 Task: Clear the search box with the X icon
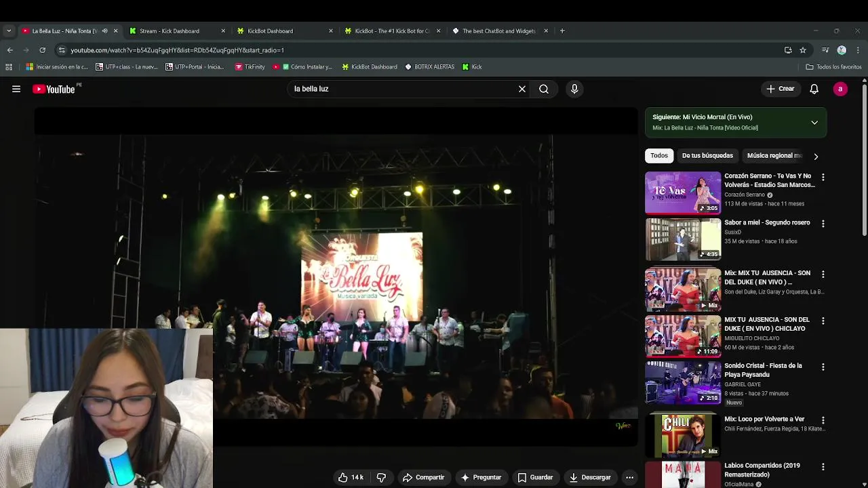pyautogui.click(x=522, y=89)
